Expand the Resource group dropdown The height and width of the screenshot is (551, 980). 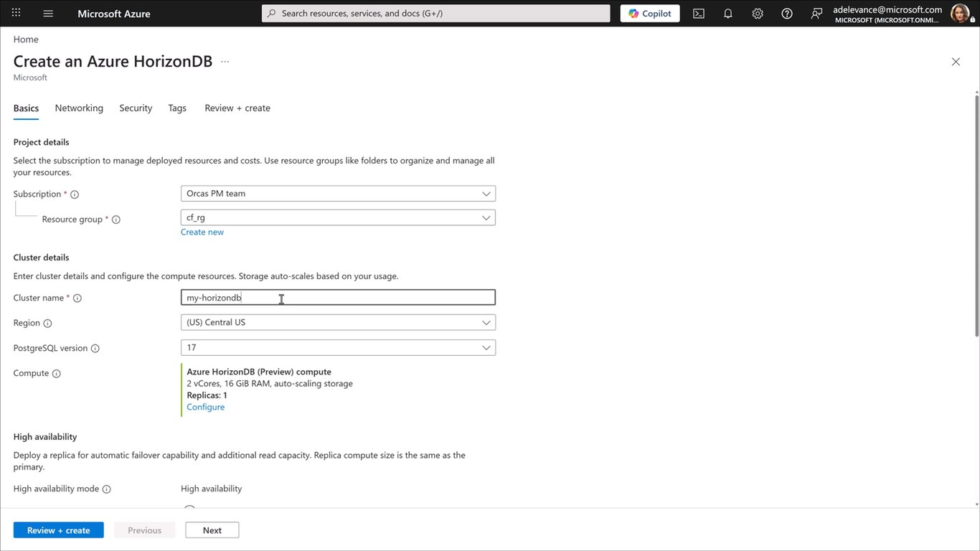click(x=338, y=217)
